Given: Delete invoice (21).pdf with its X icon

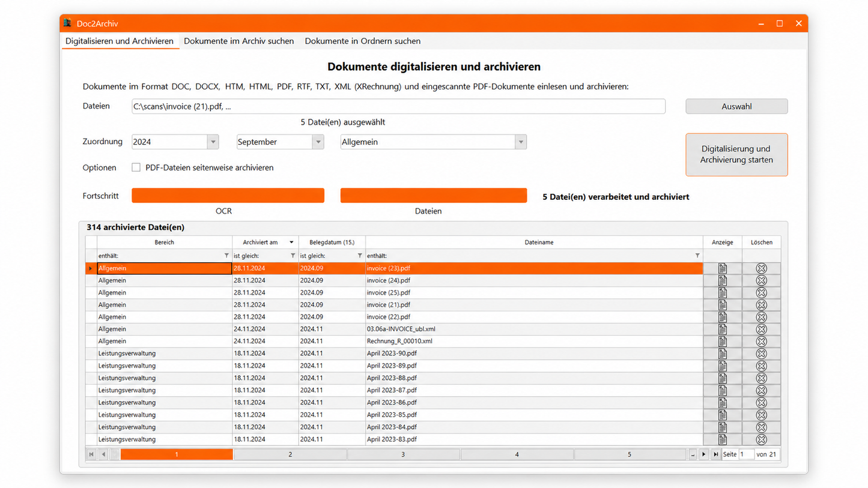Looking at the screenshot, I should coord(761,305).
